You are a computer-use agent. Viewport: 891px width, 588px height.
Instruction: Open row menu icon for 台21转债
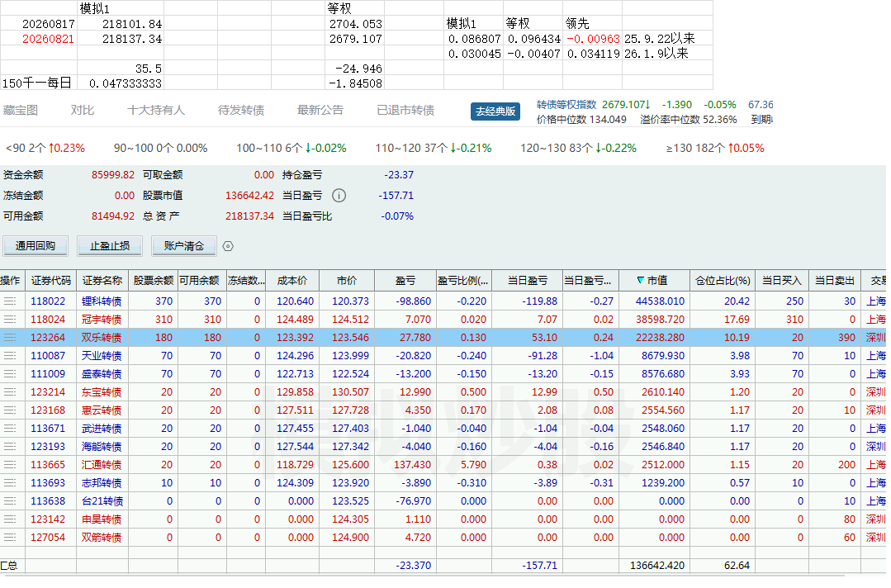coord(10,501)
